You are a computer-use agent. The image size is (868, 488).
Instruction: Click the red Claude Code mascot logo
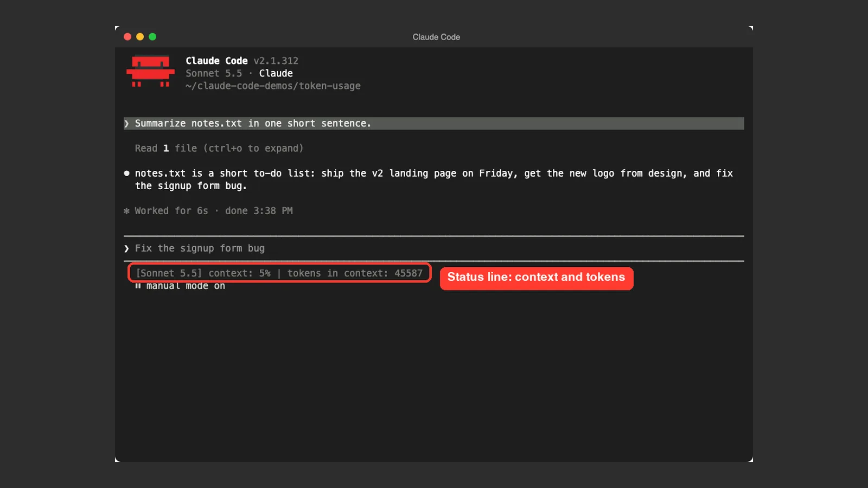(x=150, y=71)
